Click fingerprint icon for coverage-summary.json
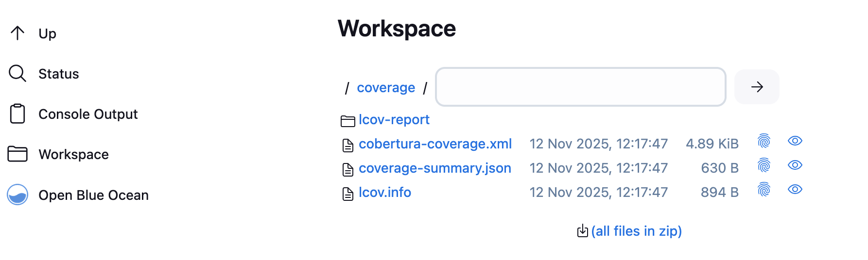The height and width of the screenshot is (260, 868). [764, 165]
